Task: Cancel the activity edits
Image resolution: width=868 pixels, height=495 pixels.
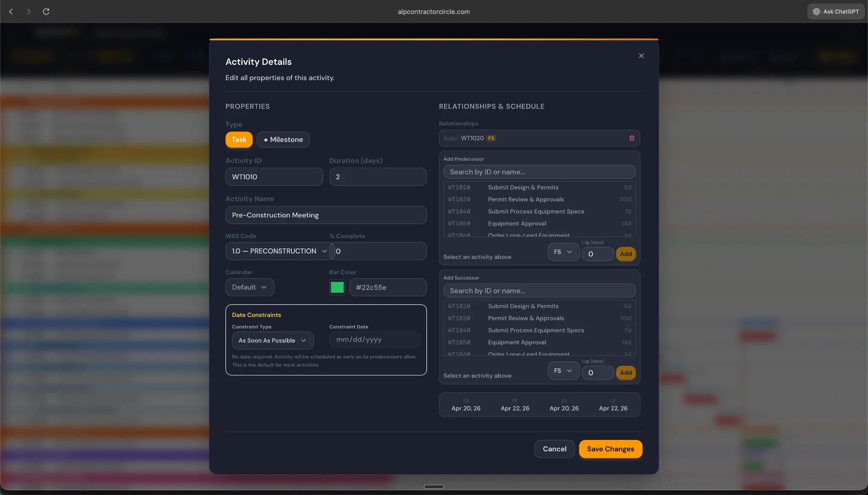Action: [554, 449]
